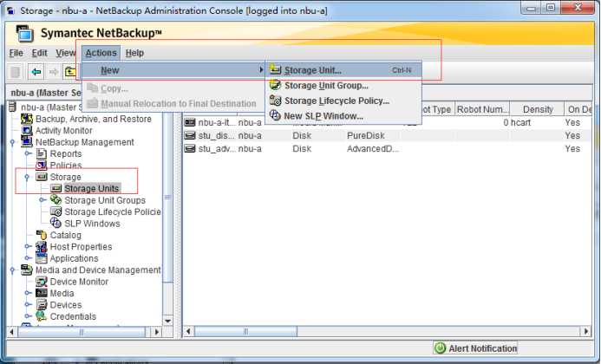Screen dimensions: 601x364
Task: Click the Catalog node icon
Action: (42, 235)
